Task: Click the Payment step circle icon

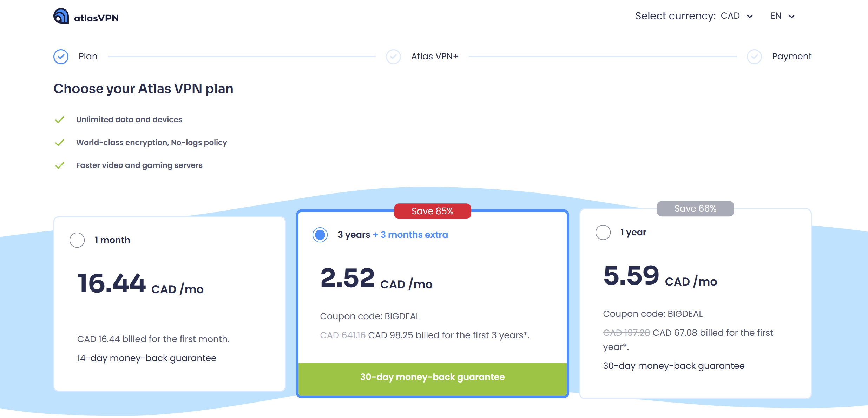Action: pyautogui.click(x=754, y=57)
